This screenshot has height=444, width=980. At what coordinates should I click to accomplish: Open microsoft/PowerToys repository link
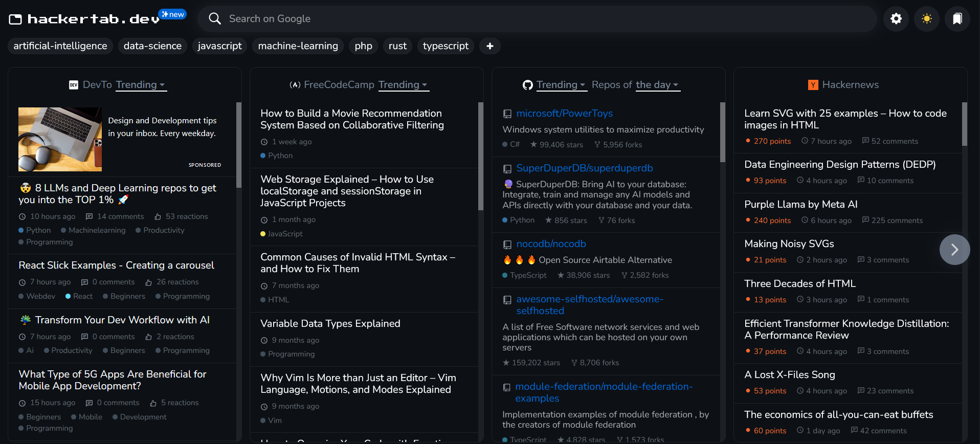(x=564, y=114)
